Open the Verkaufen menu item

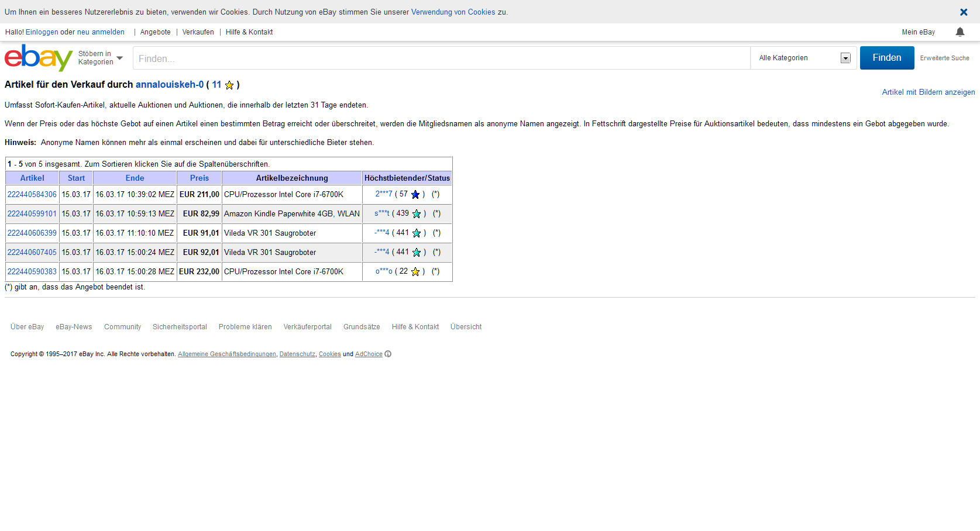pos(198,32)
